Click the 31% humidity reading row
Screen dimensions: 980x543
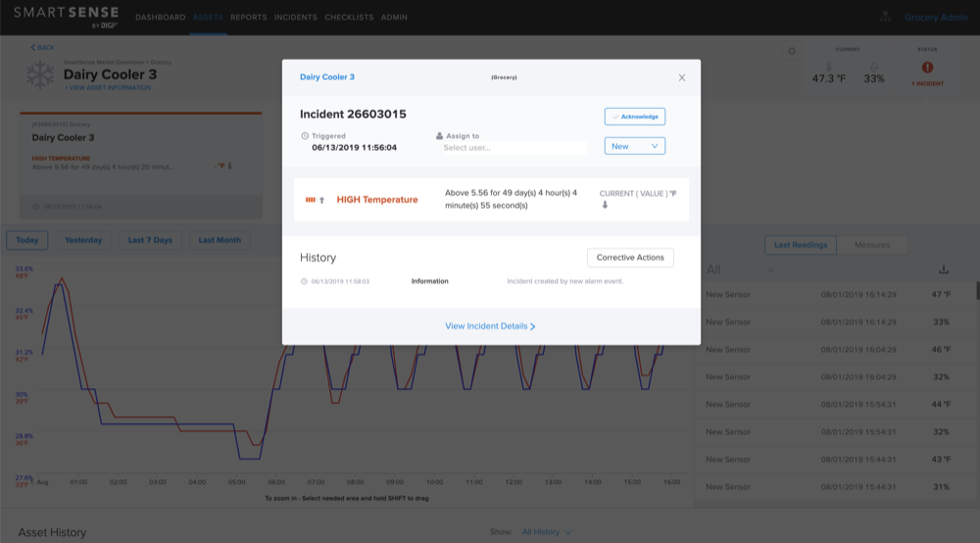click(835, 487)
